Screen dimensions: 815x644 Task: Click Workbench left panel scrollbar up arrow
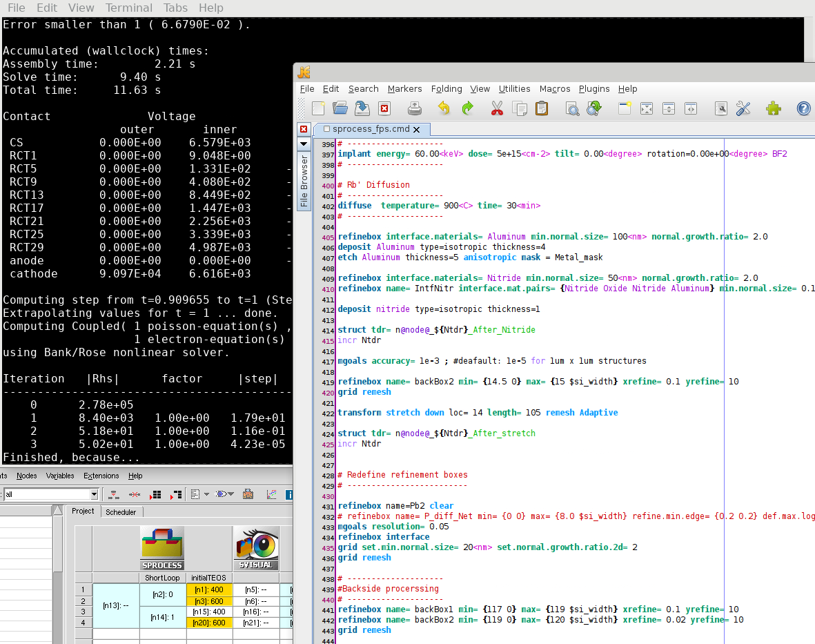coord(58,510)
